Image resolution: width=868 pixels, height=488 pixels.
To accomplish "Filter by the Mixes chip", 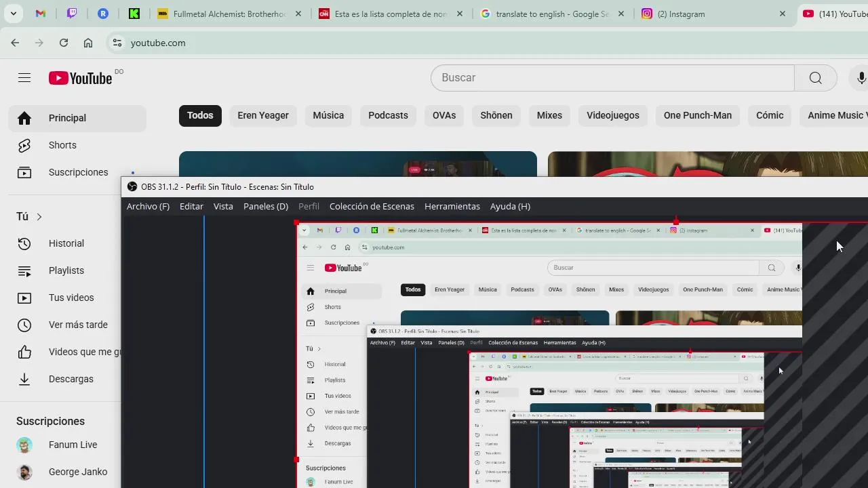I will click(549, 115).
